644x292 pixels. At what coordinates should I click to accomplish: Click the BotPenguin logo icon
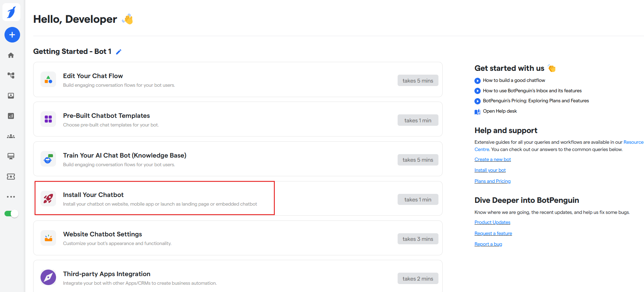(x=11, y=12)
